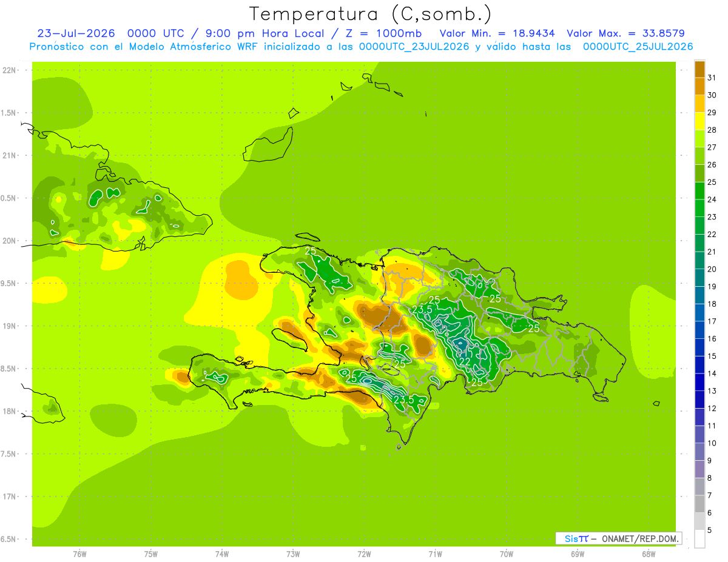Image resolution: width=728 pixels, height=562 pixels.
Task: Click the Temperatura (C,somb.) title
Action: pyautogui.click(x=370, y=13)
